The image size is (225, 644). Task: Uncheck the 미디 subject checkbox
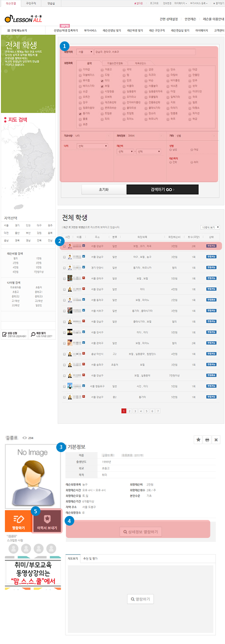(102, 81)
